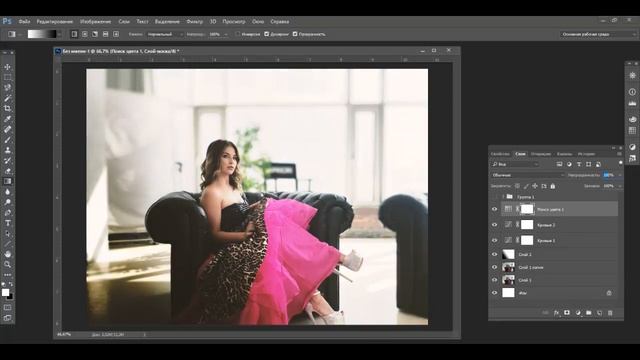Switch to the Channels tab

[564, 154]
